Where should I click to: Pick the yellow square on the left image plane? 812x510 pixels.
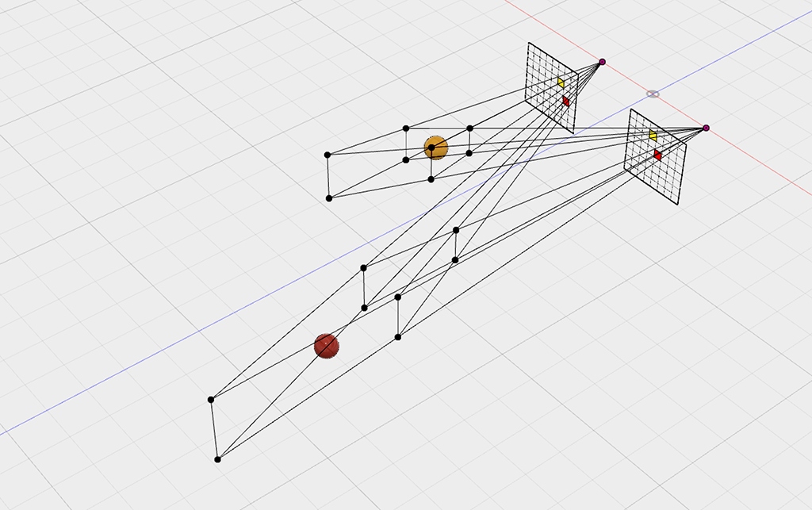(x=561, y=82)
